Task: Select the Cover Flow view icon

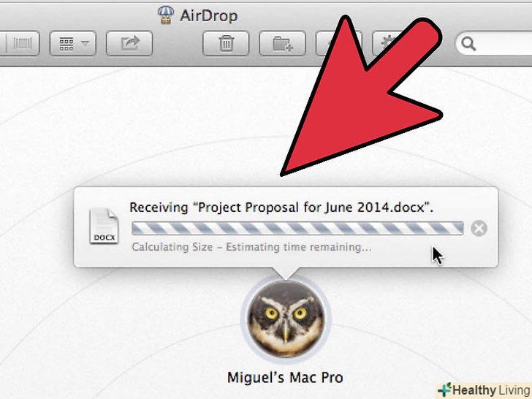Action: [x=20, y=43]
